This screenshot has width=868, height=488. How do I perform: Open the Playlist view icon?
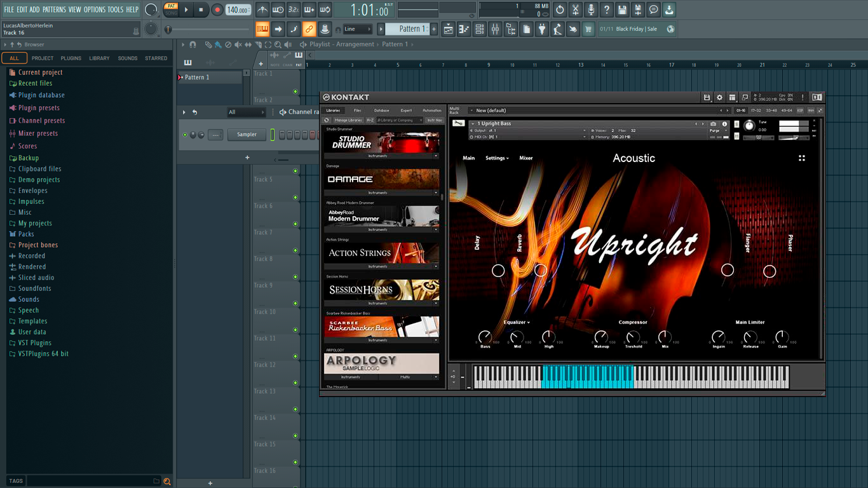[x=448, y=29]
